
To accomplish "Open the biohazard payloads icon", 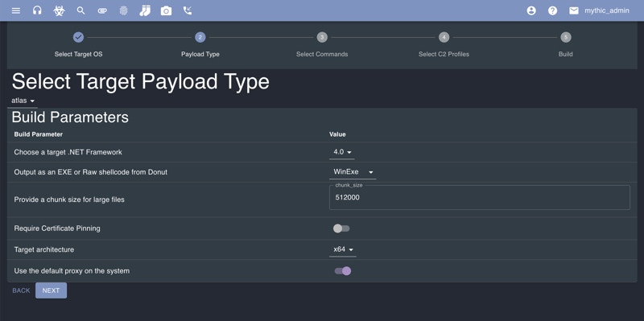I will [x=59, y=10].
